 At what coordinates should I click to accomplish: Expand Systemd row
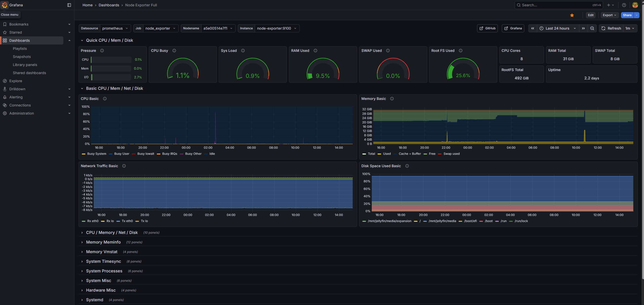82,300
